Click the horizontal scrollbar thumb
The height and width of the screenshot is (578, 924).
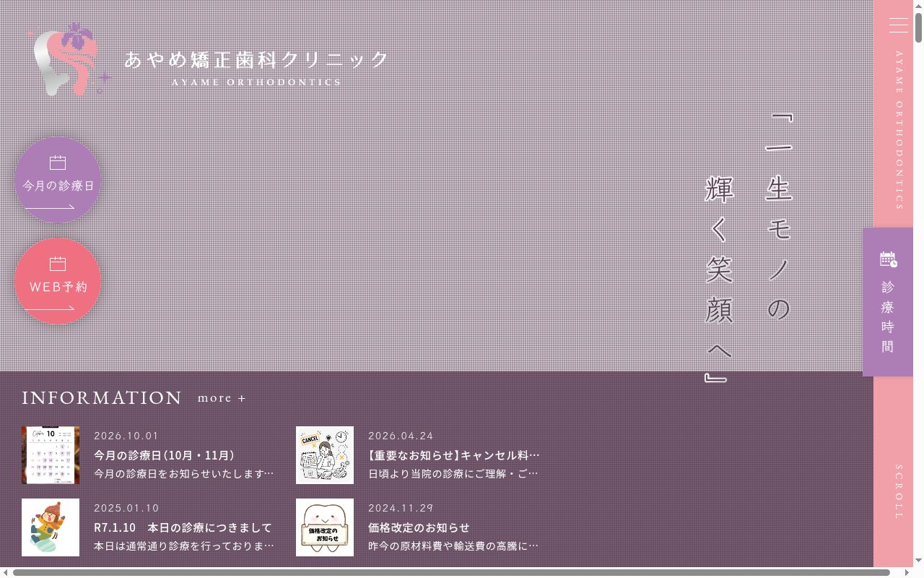[x=451, y=573]
